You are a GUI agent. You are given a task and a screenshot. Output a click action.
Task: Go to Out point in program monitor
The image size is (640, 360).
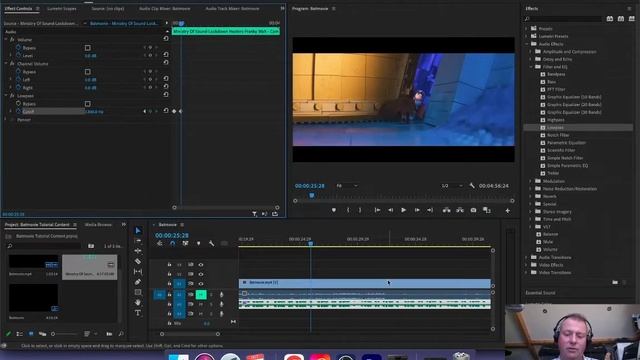[x=430, y=210]
